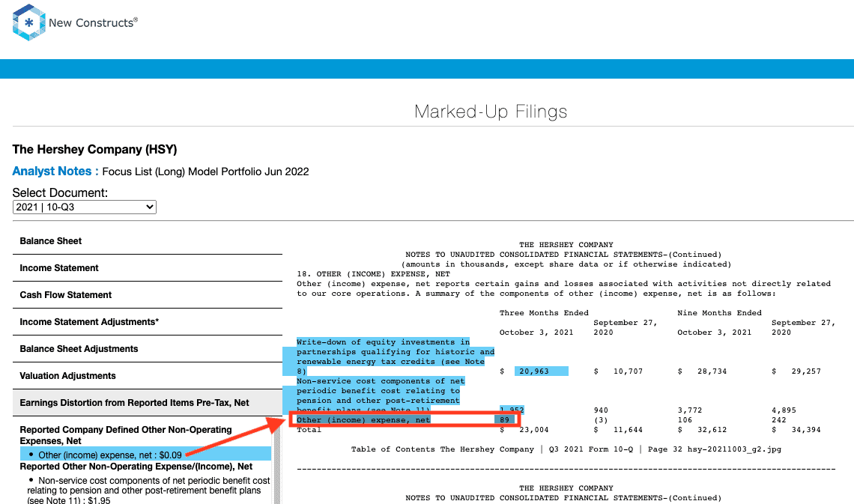Click highlighted value 20,963 in the table
The width and height of the screenshot is (854, 504).
[x=541, y=371]
